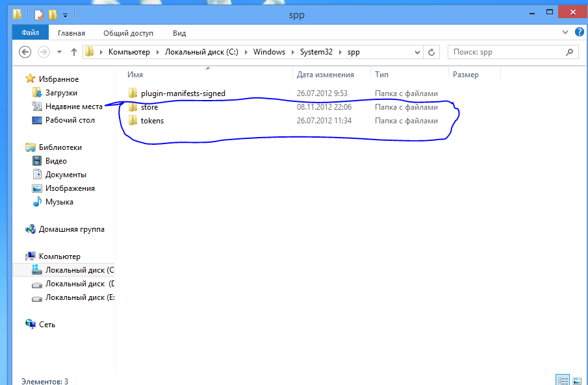
Task: Switch to details view layout icon
Action: pos(563,380)
